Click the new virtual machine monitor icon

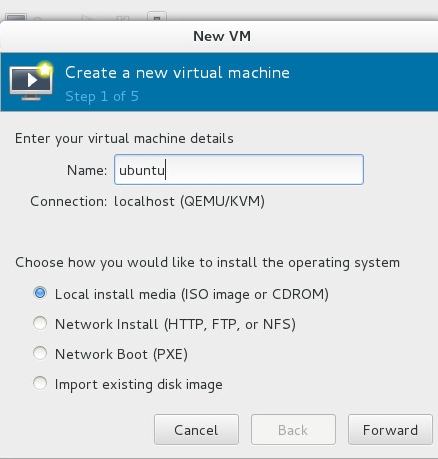[x=31, y=81]
